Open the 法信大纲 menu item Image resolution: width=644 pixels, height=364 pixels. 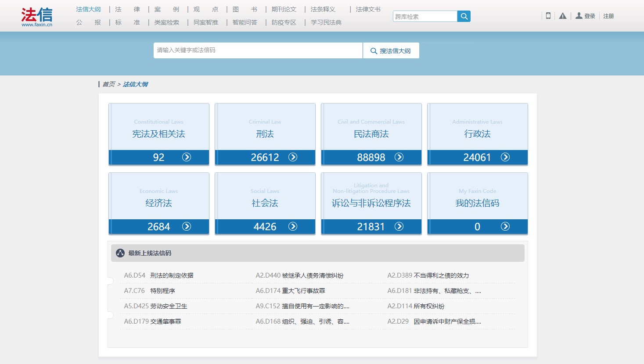tap(88, 9)
